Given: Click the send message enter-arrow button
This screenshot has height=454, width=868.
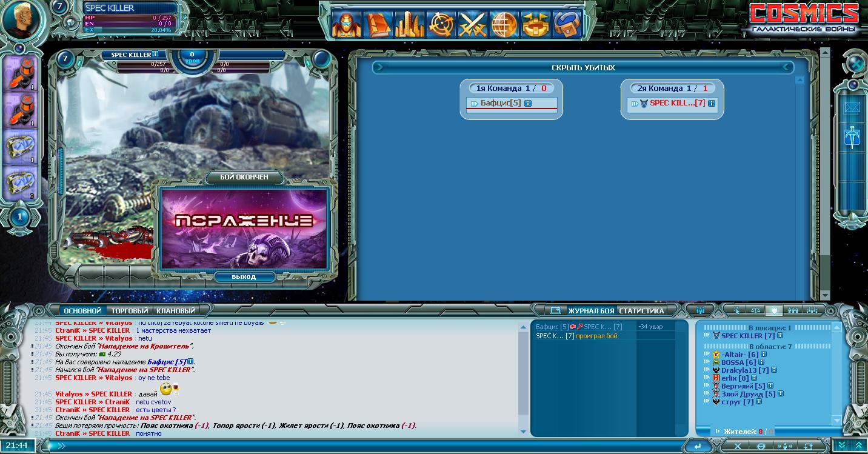Looking at the screenshot, I should coord(698,446).
